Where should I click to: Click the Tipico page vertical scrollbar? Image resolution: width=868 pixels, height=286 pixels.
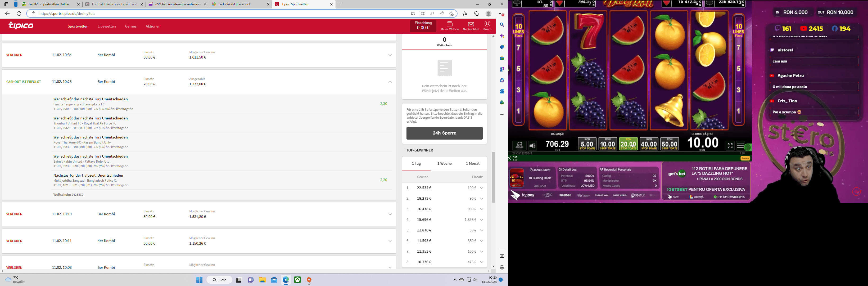click(x=493, y=177)
